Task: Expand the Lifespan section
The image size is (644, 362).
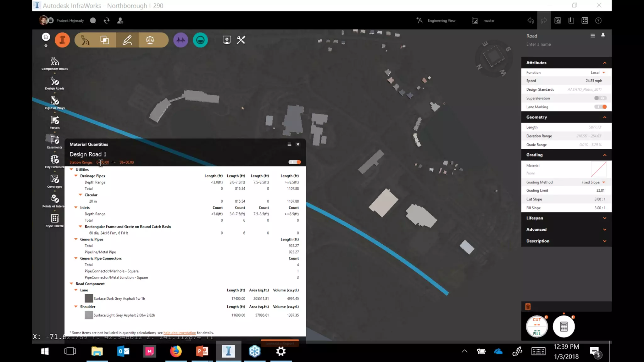Action: click(x=604, y=218)
